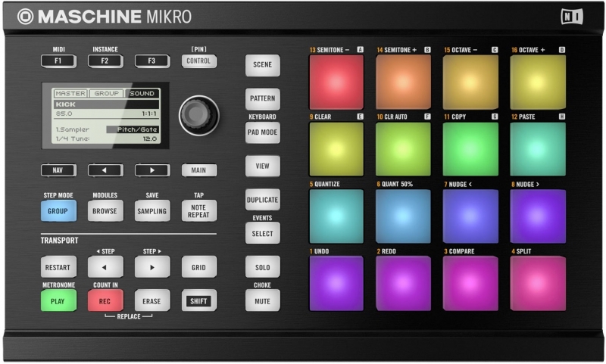Hit the SELECT events button

pyautogui.click(x=262, y=233)
